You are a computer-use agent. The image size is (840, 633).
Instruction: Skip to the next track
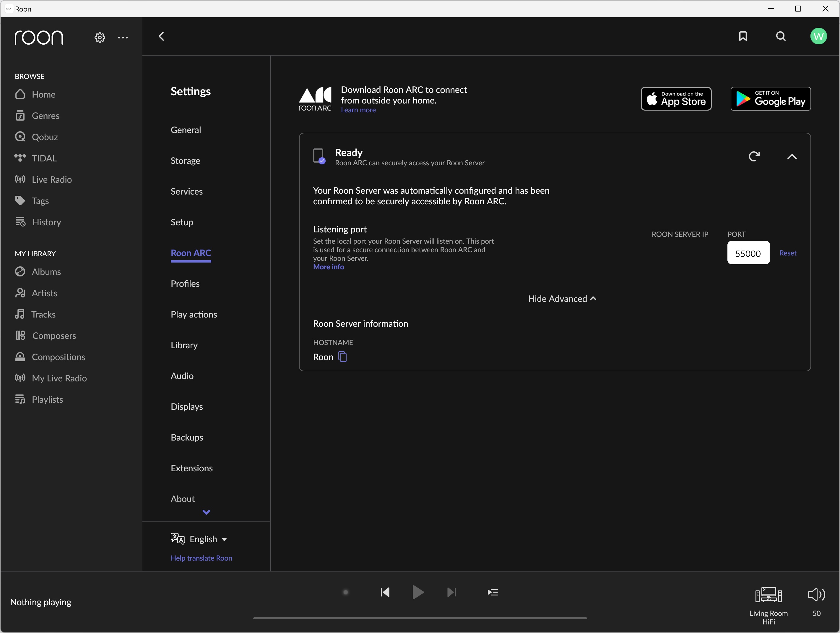451,592
